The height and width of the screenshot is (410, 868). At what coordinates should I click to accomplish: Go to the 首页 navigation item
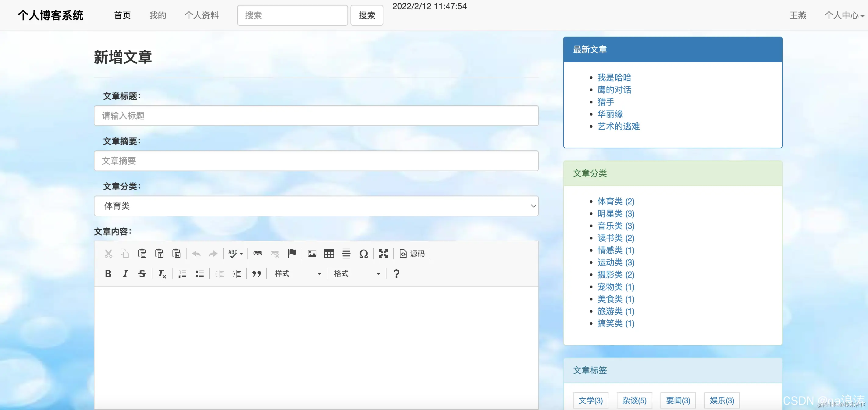click(x=122, y=15)
